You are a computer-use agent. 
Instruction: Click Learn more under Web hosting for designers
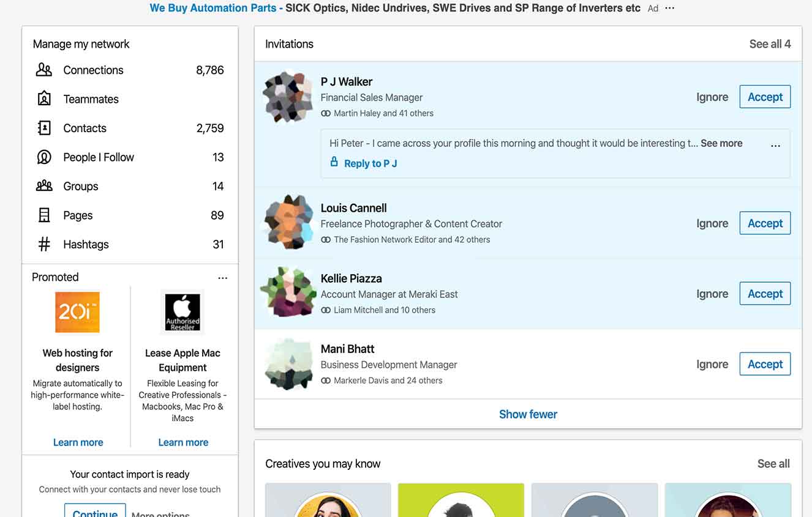(78, 442)
